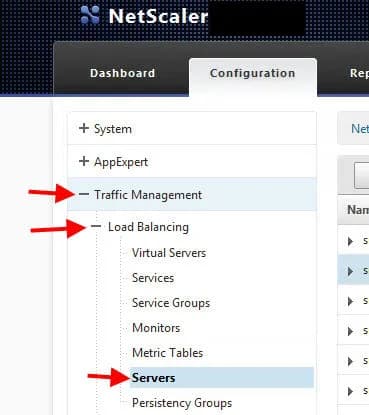Expand the fourth server row triangle
Screen dimensions: 369x415
pyautogui.click(x=350, y=331)
